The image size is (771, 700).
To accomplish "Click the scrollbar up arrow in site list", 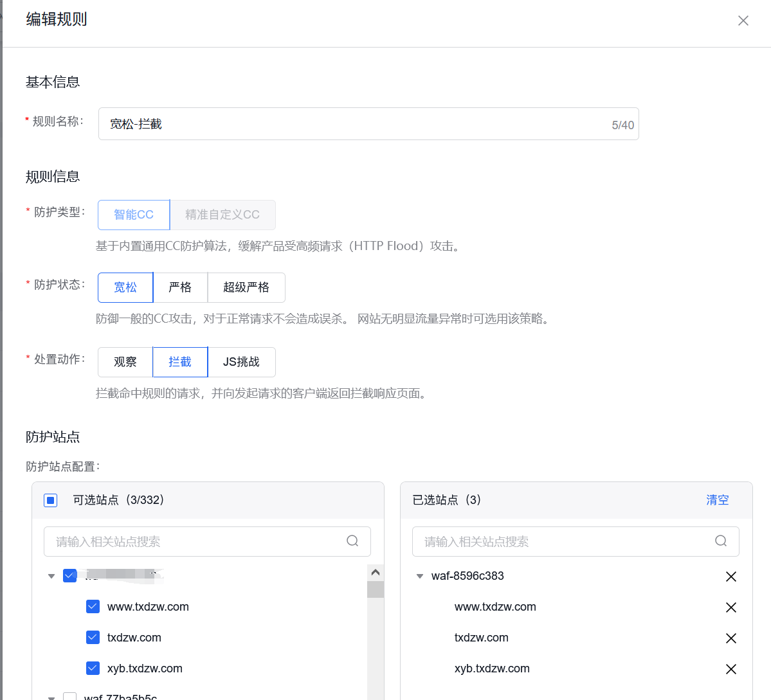I will point(376,571).
